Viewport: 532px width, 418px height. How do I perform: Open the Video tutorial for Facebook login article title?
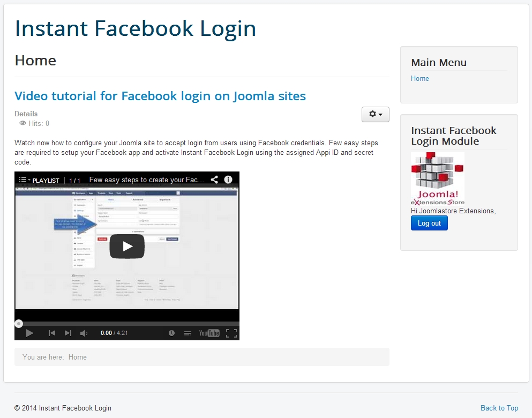(160, 96)
